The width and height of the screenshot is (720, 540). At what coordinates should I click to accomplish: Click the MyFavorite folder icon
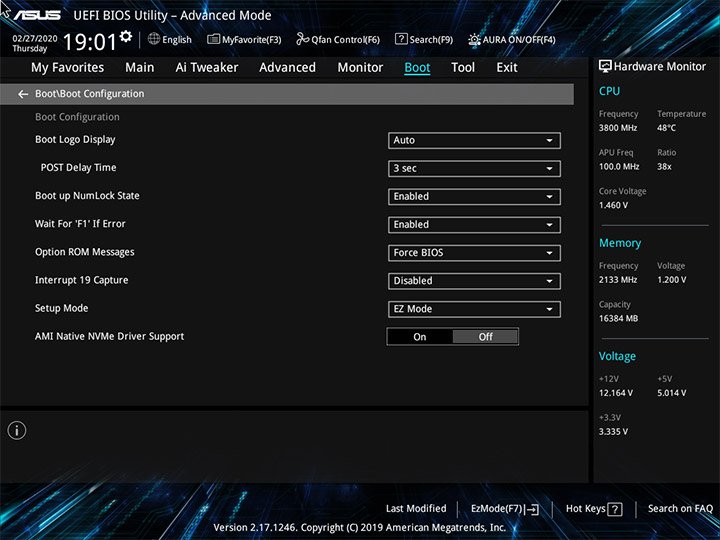pyautogui.click(x=213, y=39)
